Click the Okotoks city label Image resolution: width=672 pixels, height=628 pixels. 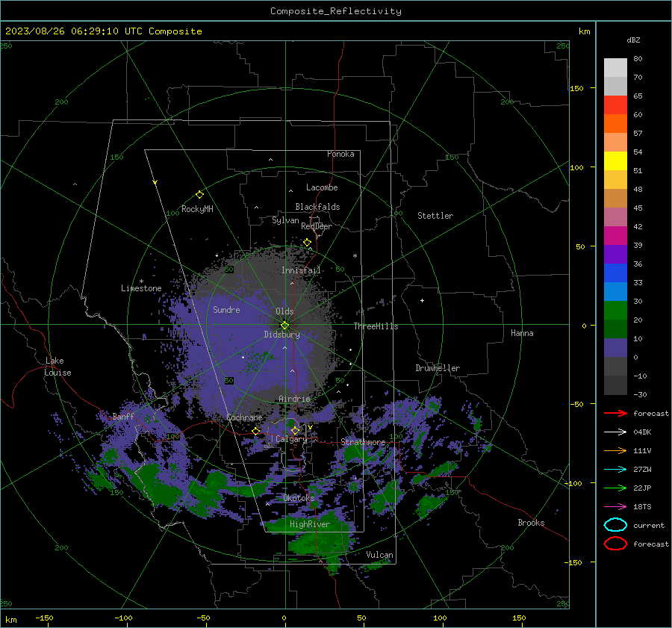click(x=299, y=498)
